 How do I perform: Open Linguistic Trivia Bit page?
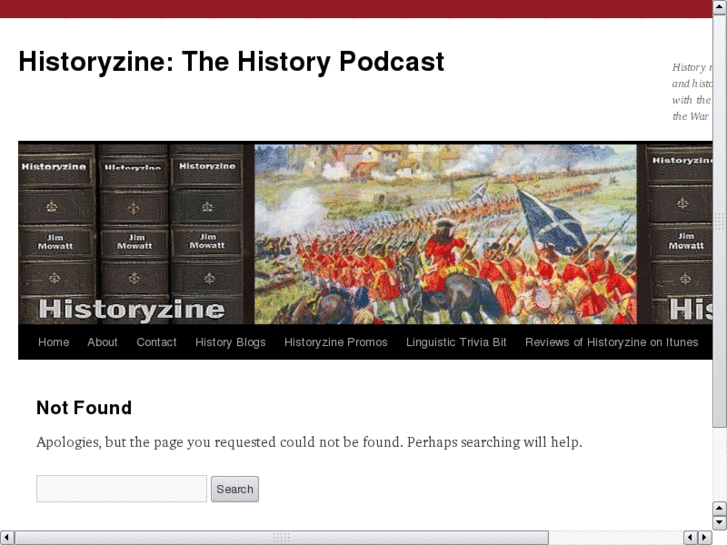click(456, 342)
